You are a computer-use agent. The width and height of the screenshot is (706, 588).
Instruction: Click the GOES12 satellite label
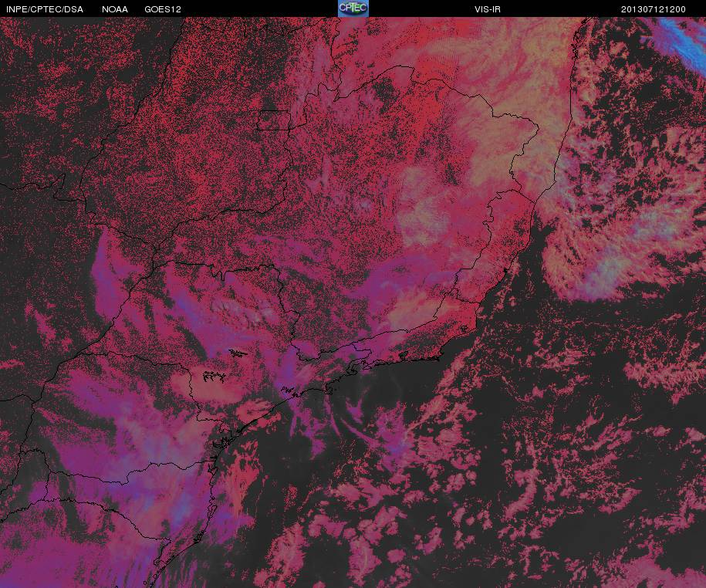point(163,9)
